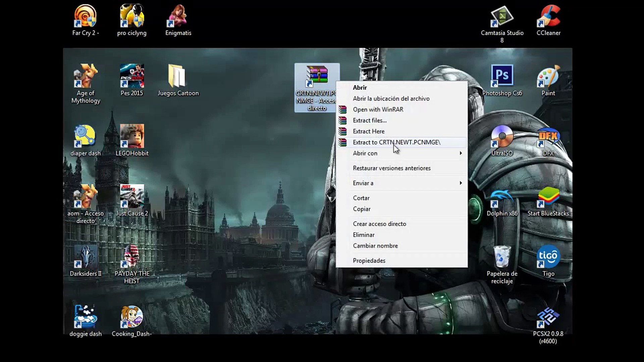This screenshot has width=644, height=362.
Task: Expand the Abrir con submenu arrow
Action: (461, 153)
